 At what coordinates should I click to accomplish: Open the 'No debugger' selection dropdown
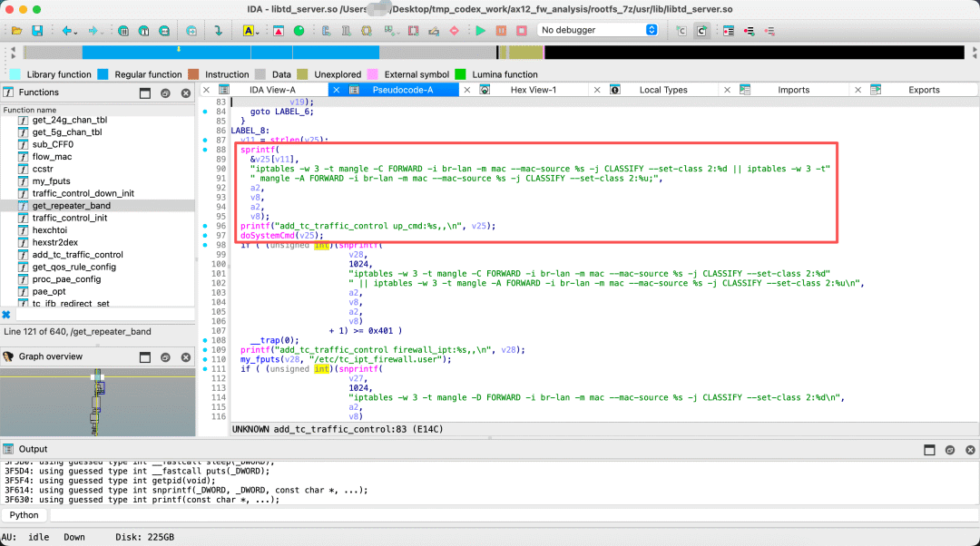tap(598, 30)
